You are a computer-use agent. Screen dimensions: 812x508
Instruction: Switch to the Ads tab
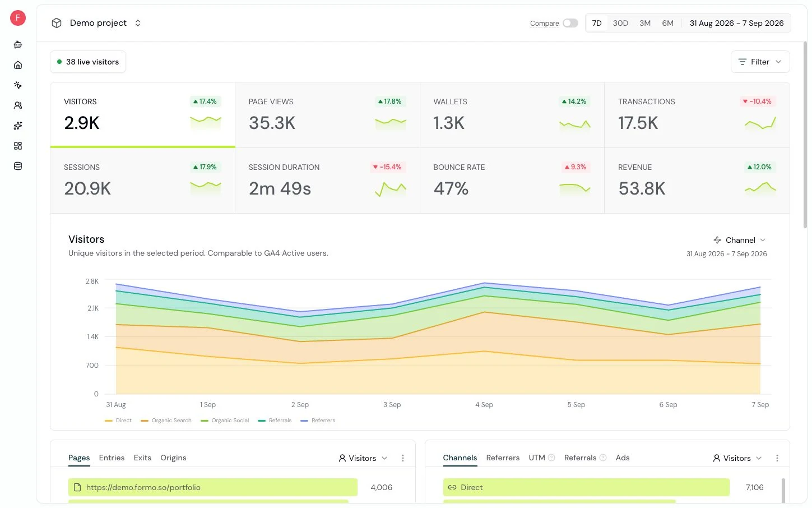point(623,458)
